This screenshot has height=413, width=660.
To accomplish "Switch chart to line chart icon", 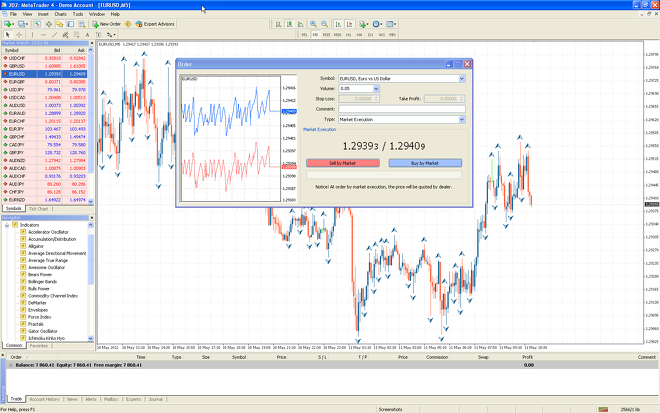I will click(301, 24).
